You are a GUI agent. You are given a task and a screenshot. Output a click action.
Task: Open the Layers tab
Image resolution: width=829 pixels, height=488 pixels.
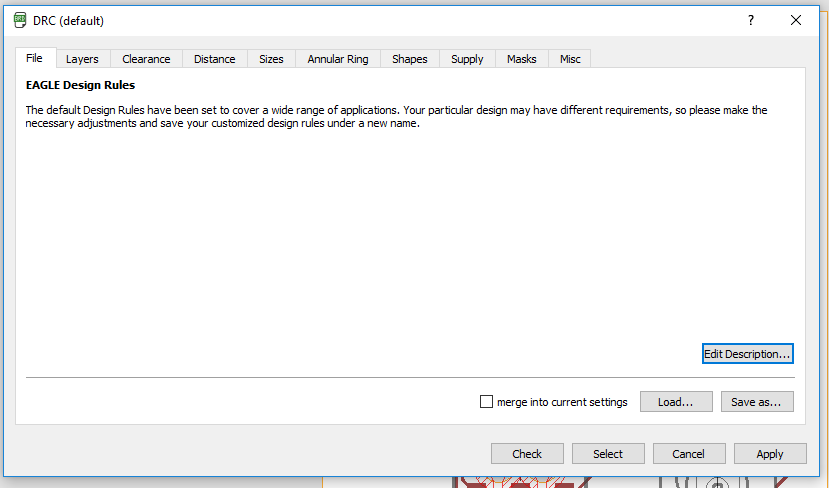82,59
